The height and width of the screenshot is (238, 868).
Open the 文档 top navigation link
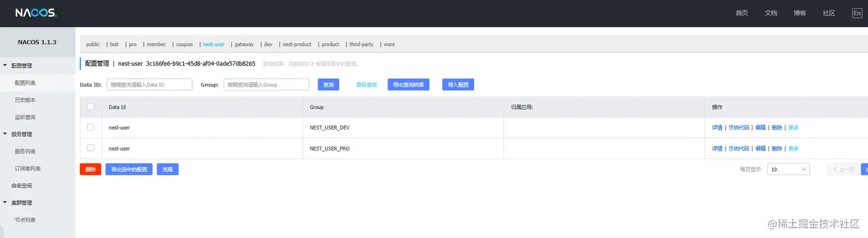tap(771, 13)
